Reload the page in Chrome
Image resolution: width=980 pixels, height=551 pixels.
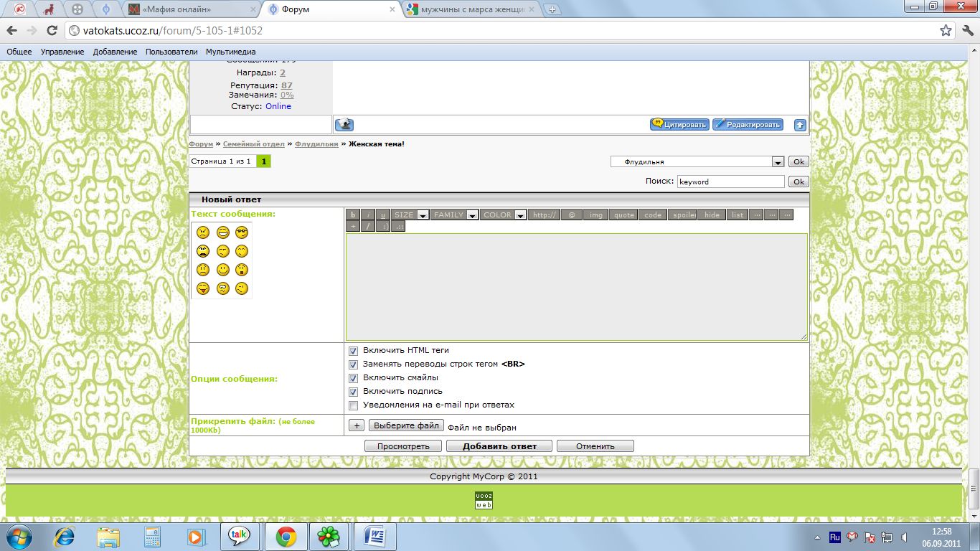(52, 31)
